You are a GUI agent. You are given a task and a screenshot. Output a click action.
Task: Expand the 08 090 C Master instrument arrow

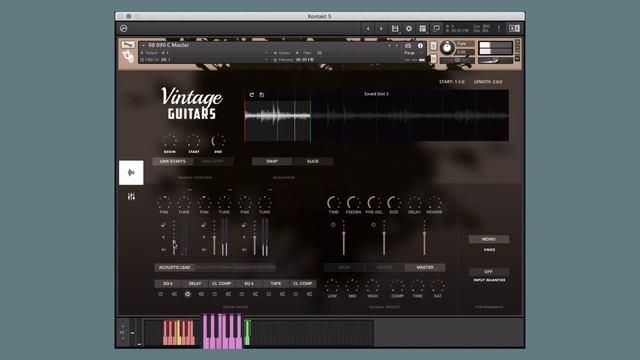143,45
